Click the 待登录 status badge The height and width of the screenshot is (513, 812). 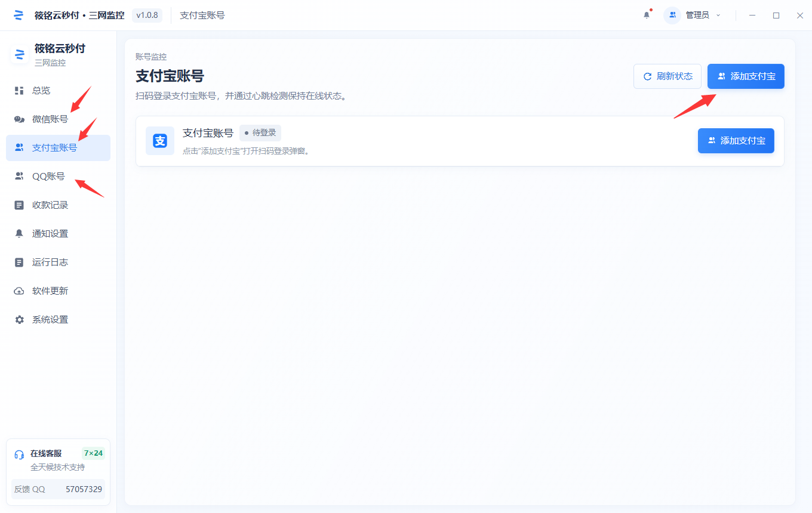(260, 133)
